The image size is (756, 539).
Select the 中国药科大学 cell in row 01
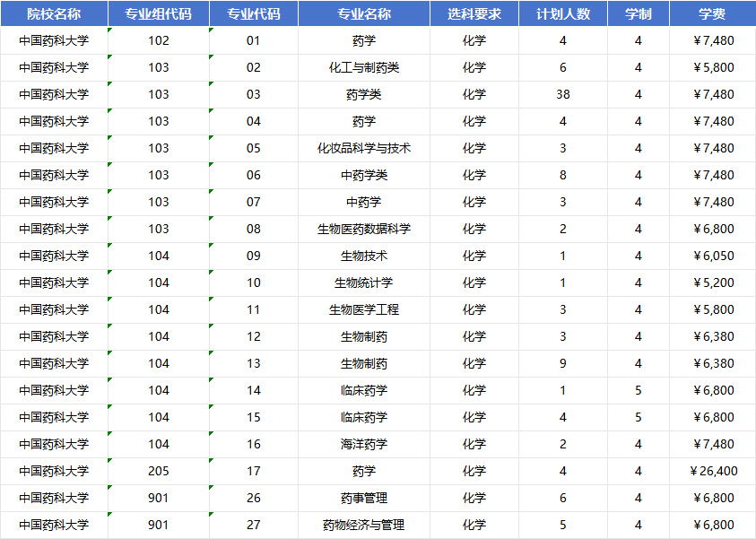tap(54, 40)
